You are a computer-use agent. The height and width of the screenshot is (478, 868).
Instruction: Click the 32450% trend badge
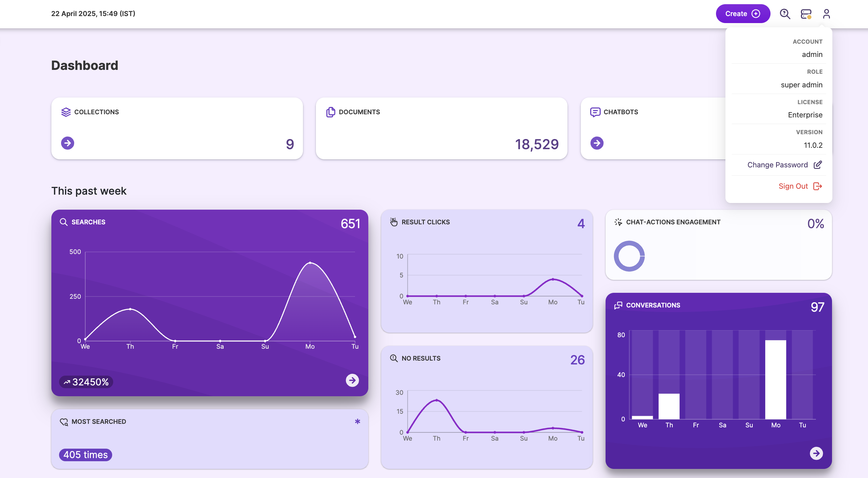86,382
